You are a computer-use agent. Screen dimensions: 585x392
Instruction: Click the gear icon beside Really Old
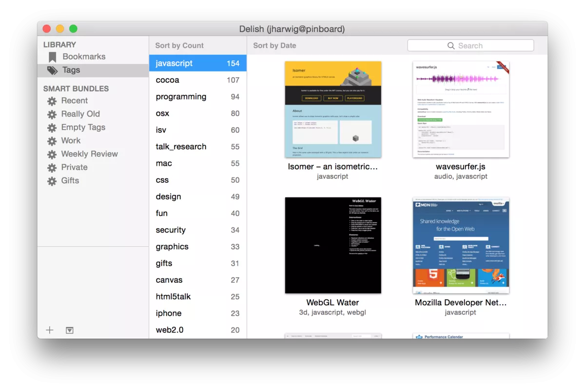[52, 115]
